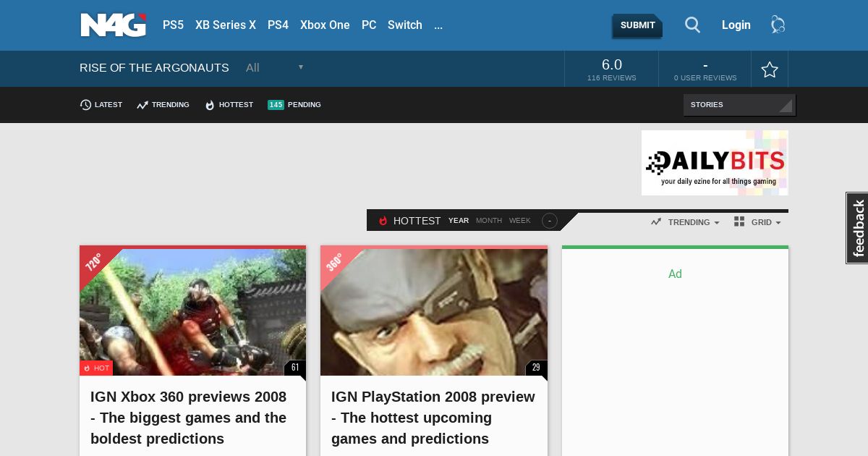Open the light bulb theme icon beside Login
This screenshot has height=456, width=868.
(778, 25)
